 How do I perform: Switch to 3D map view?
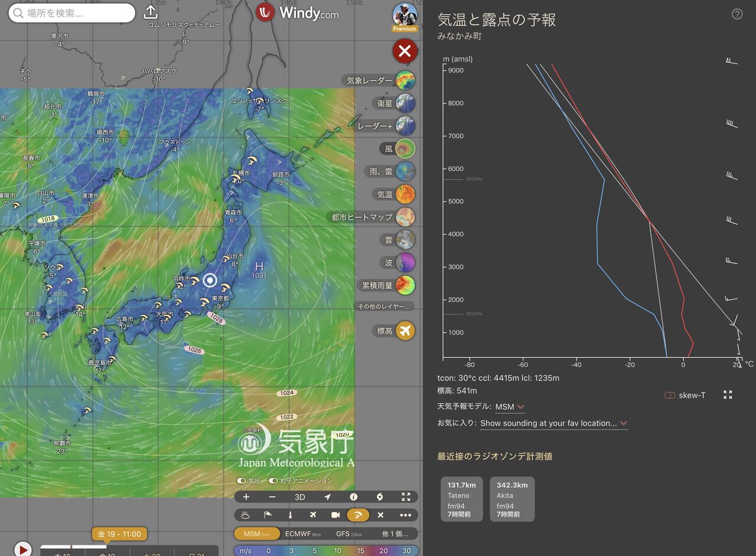tap(300, 497)
